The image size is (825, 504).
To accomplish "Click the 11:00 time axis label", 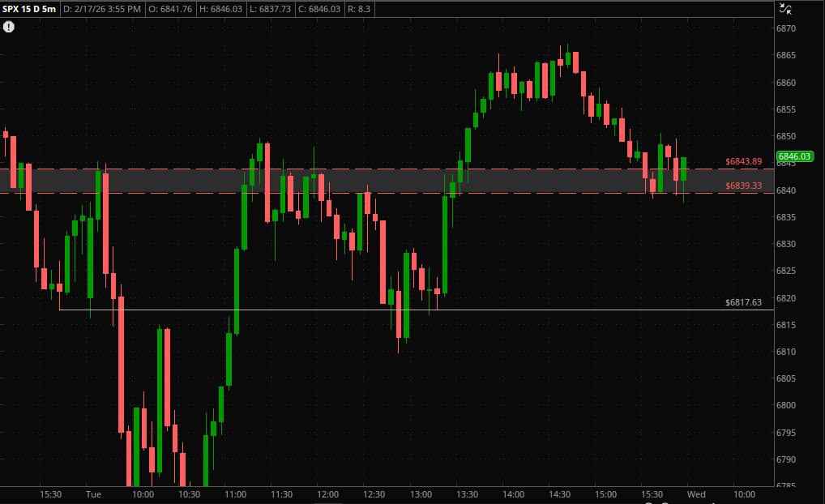I will (x=235, y=494).
